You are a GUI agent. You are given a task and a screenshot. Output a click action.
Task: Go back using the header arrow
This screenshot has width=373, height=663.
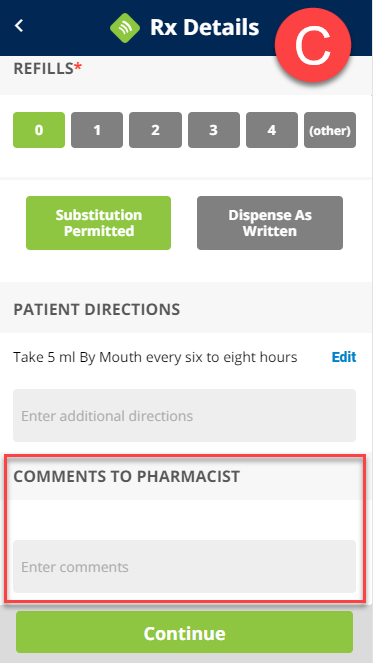click(x=19, y=26)
